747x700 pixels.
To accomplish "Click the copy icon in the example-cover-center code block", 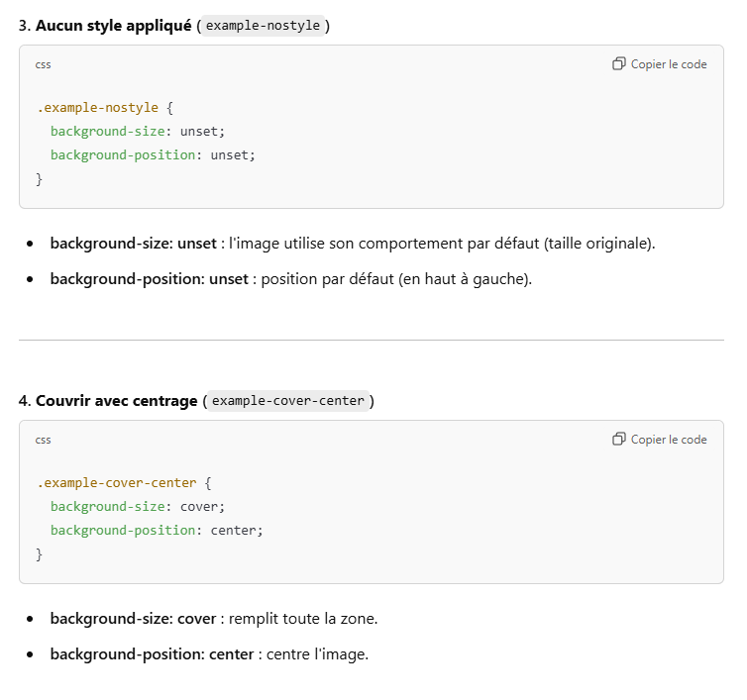I will 619,440.
